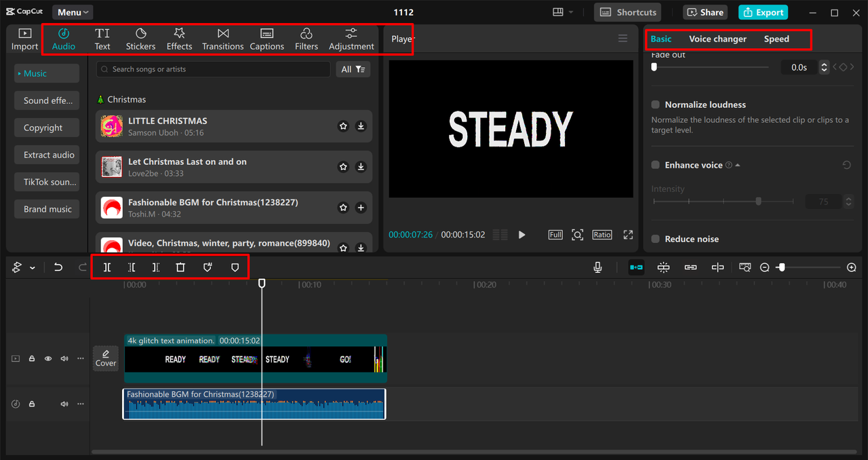
Task: Open audio track more options menu
Action: pos(81,404)
